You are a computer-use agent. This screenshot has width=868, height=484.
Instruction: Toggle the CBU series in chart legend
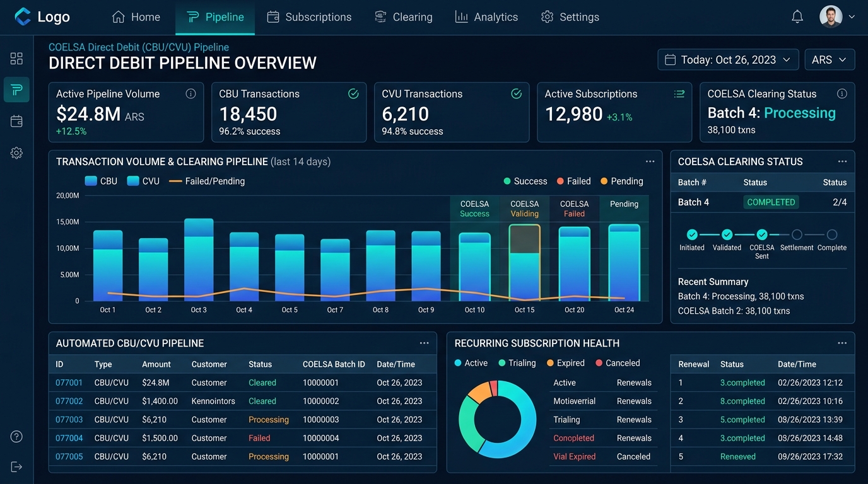pyautogui.click(x=101, y=181)
